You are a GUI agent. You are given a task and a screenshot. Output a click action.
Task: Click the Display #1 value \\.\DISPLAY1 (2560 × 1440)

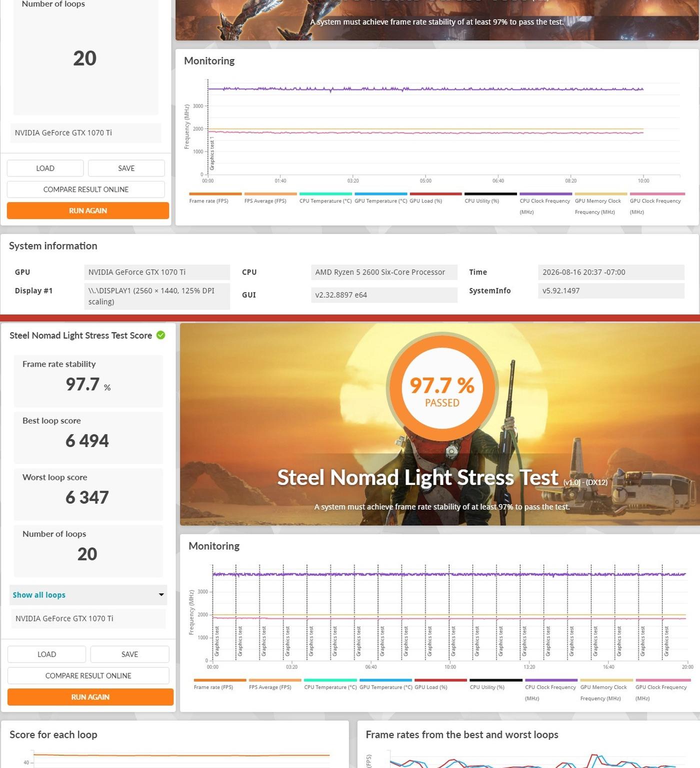pyautogui.click(x=157, y=296)
